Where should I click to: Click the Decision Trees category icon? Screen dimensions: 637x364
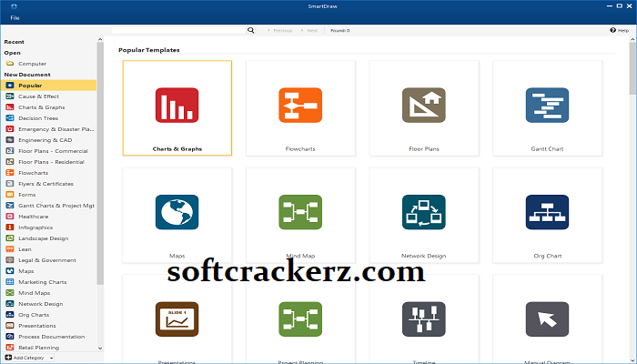[x=10, y=118]
